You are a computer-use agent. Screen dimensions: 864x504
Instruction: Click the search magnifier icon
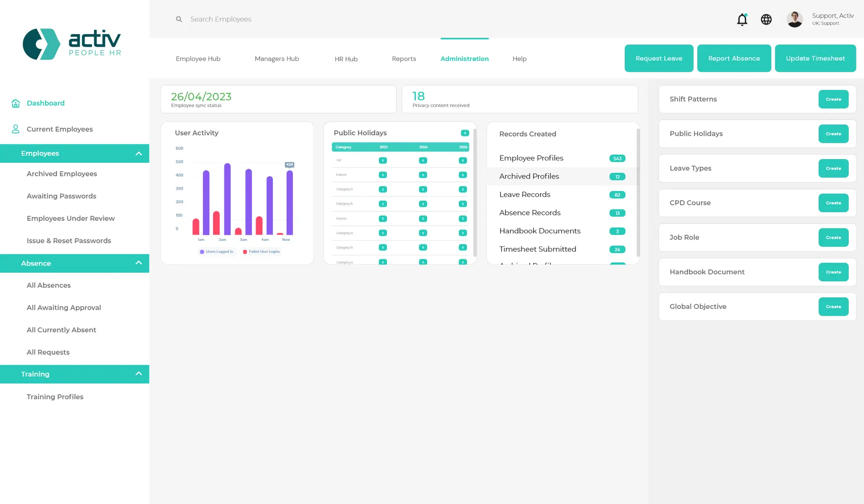179,19
